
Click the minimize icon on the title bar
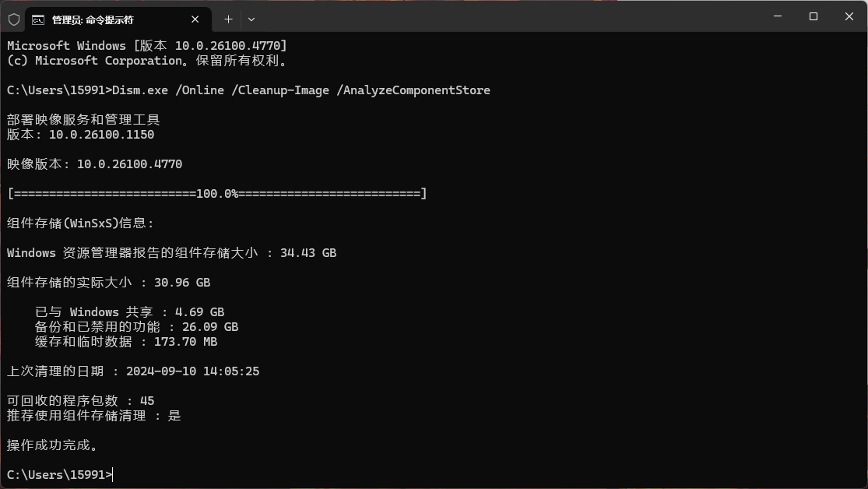point(777,16)
